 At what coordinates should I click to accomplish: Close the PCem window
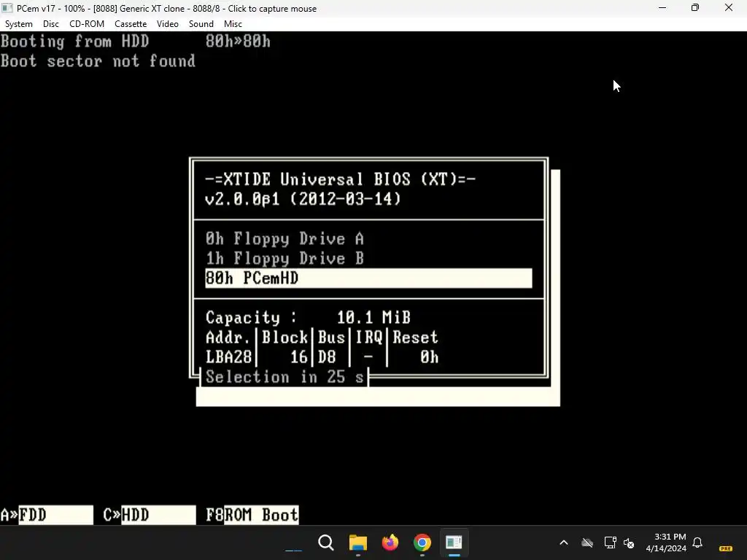(x=729, y=8)
